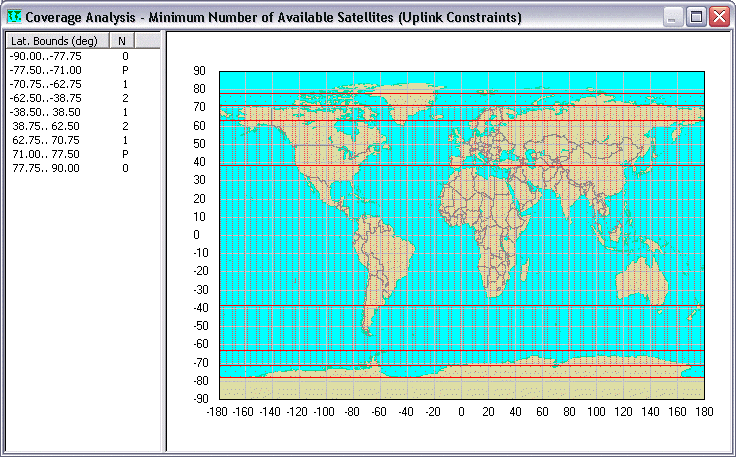736x457 pixels.
Task: Click the Coverage Analysis title bar icon
Action: pyautogui.click(x=13, y=17)
